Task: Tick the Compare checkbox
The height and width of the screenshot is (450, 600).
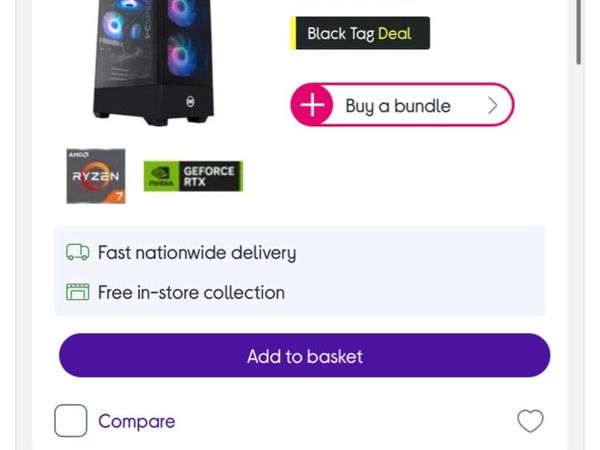Action: click(71, 421)
